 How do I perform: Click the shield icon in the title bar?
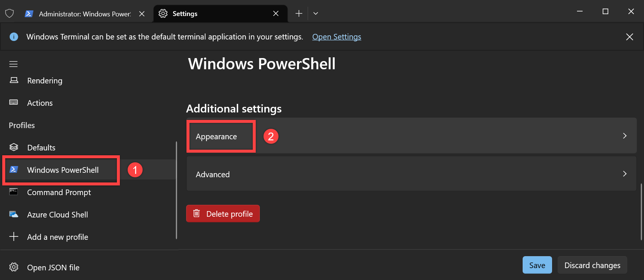pyautogui.click(x=10, y=14)
